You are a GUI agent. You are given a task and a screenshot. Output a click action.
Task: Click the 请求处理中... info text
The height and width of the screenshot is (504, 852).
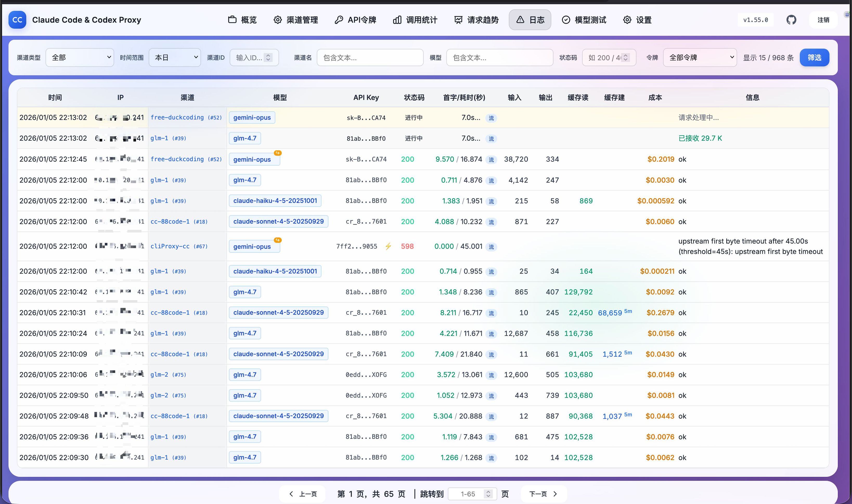click(699, 118)
